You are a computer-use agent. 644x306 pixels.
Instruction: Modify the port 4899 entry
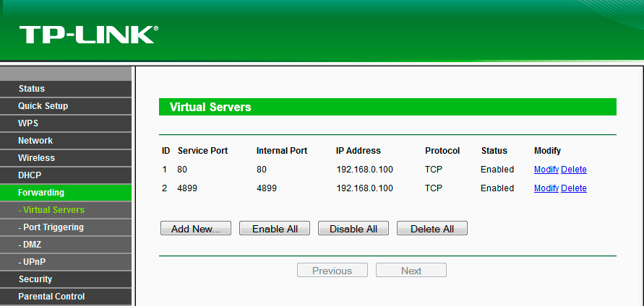click(x=546, y=188)
